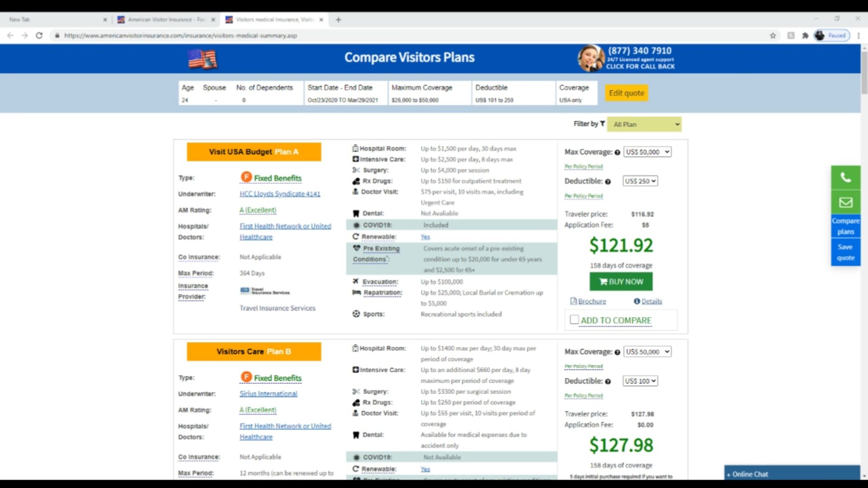This screenshot has height=488, width=868.
Task: Click Max Coverage help question icon Plan A
Action: pos(617,152)
